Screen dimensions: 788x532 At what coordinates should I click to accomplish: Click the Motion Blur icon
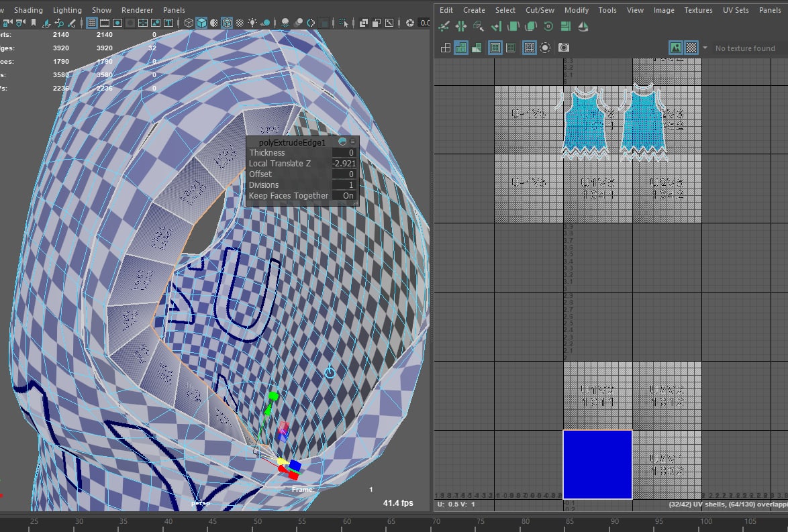298,23
